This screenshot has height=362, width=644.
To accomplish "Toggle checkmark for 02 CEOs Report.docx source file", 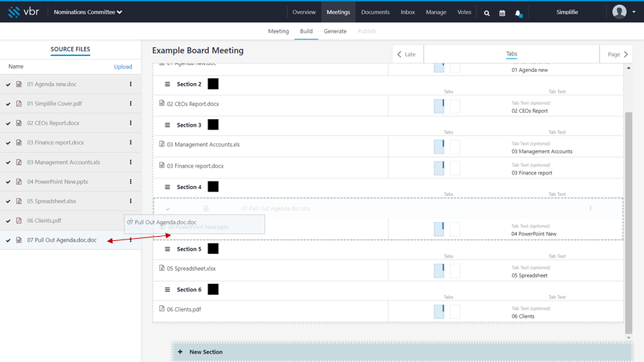I will tap(8, 123).
